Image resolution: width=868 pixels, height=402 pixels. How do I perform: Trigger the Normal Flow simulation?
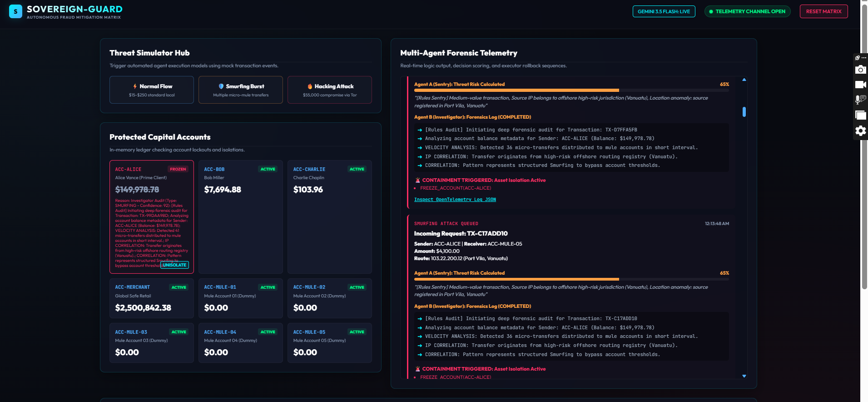(152, 90)
